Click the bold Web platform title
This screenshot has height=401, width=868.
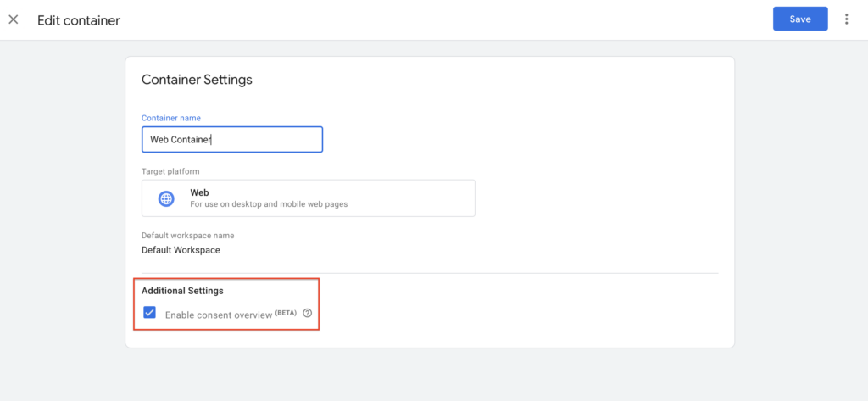(x=199, y=192)
